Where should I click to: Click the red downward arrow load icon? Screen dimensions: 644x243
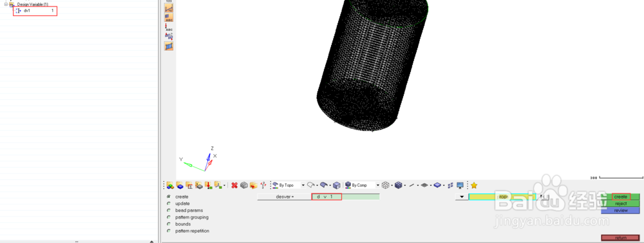coord(208,186)
